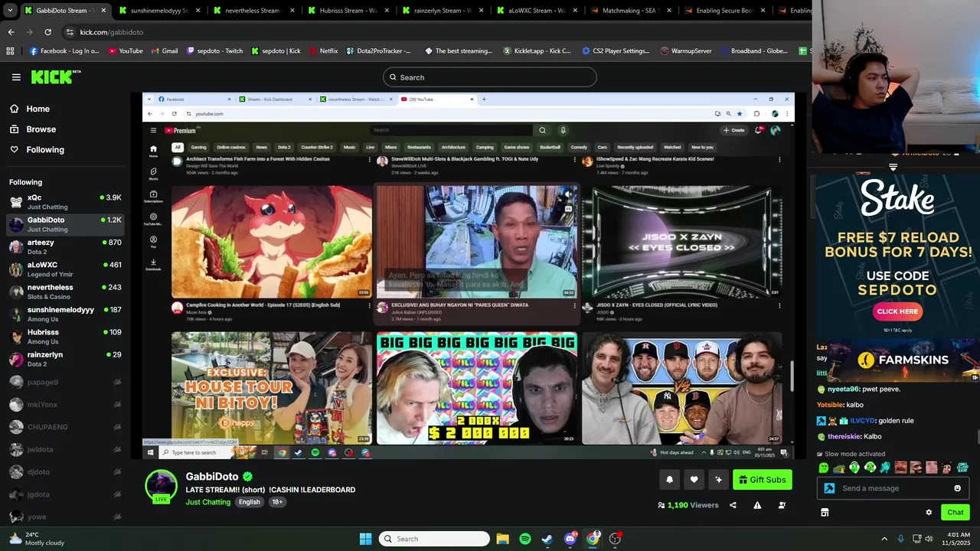Click the Windows Start button

pyautogui.click(x=365, y=539)
